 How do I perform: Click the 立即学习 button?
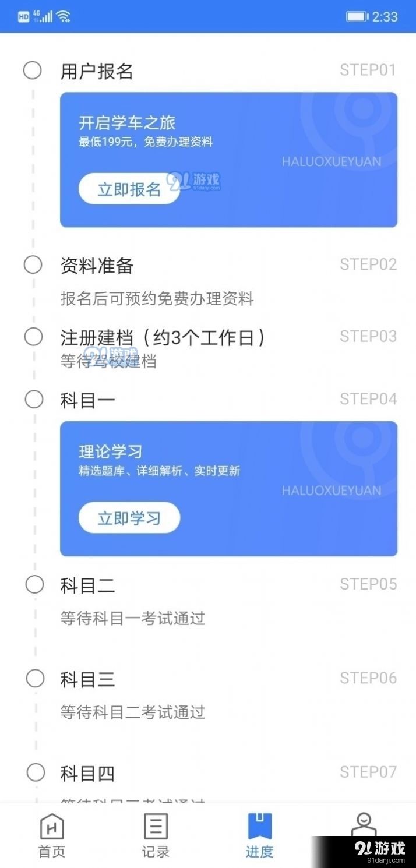click(129, 518)
